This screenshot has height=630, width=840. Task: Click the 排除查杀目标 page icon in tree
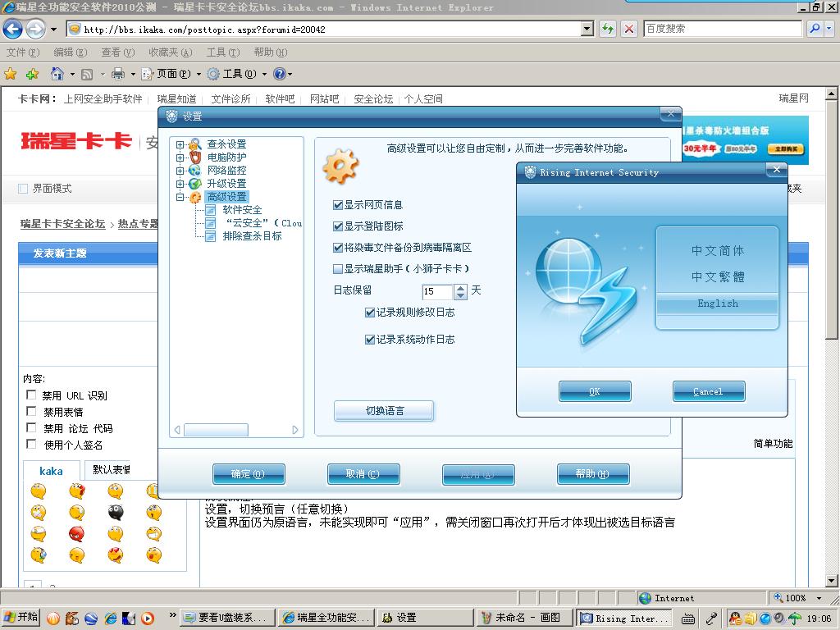coord(211,236)
